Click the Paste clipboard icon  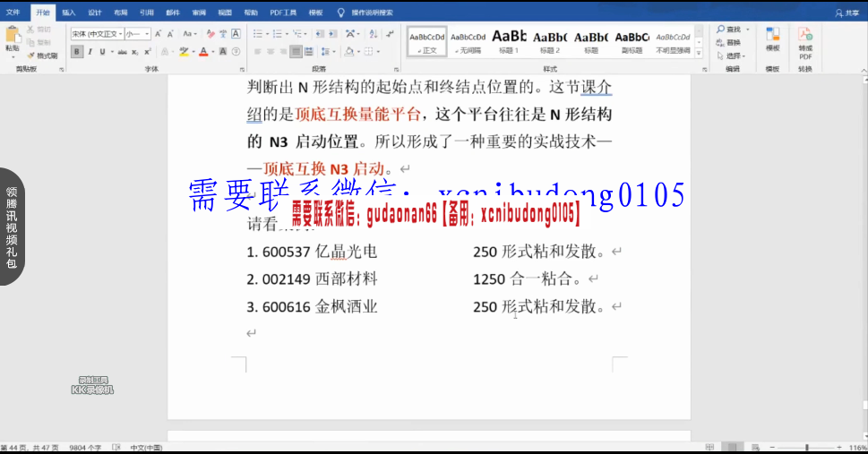(x=13, y=36)
